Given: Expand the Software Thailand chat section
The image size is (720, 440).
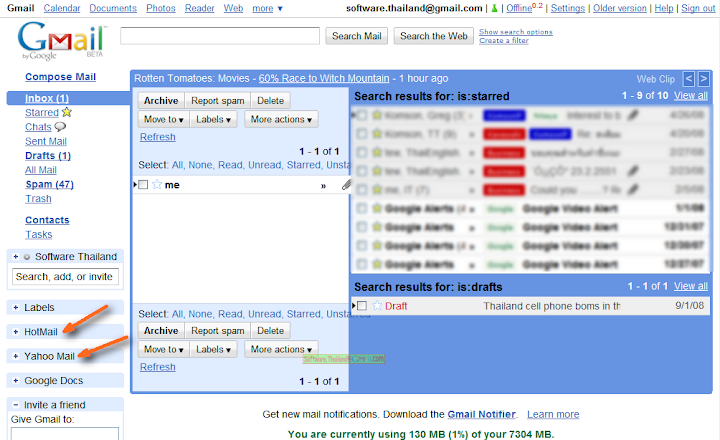Looking at the screenshot, I should tap(16, 257).
